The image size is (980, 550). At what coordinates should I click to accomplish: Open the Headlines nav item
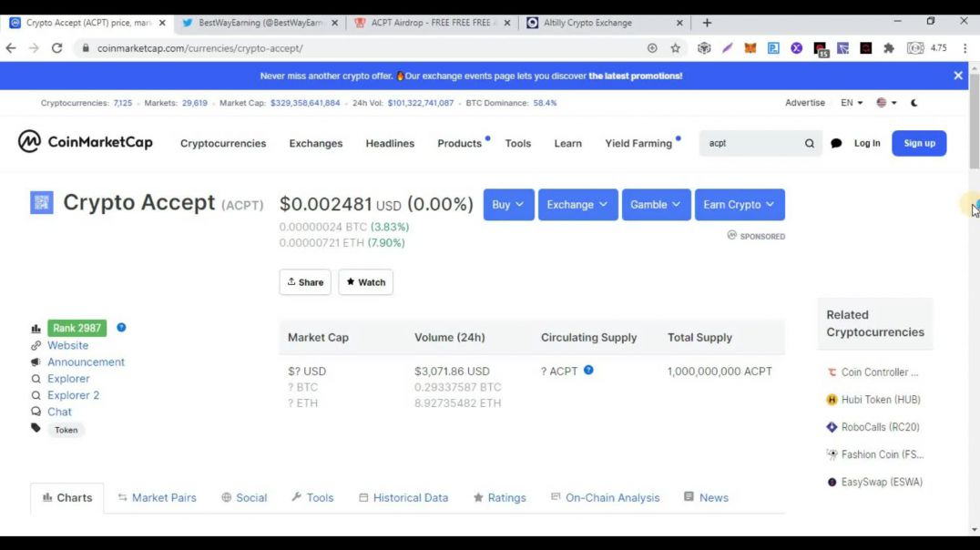390,143
